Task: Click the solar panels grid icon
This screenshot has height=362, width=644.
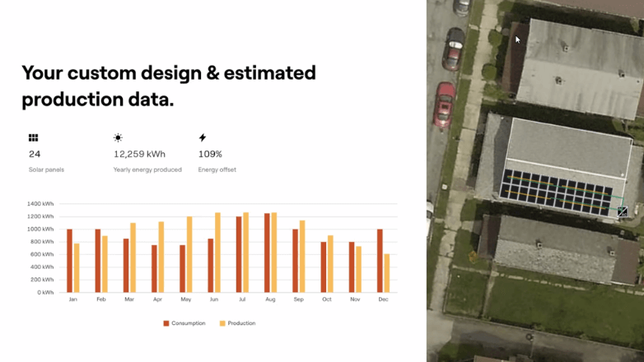Action: 34,138
